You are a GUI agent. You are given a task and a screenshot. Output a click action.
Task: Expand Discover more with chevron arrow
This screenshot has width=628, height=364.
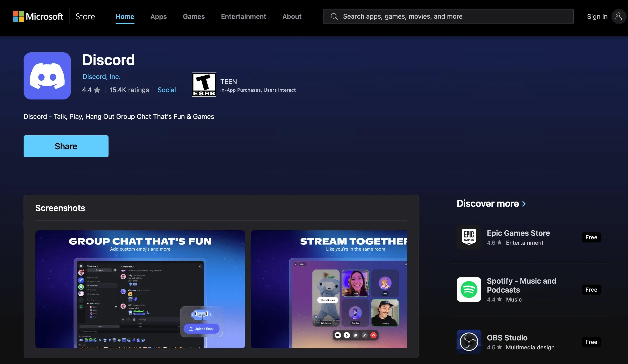coord(524,204)
